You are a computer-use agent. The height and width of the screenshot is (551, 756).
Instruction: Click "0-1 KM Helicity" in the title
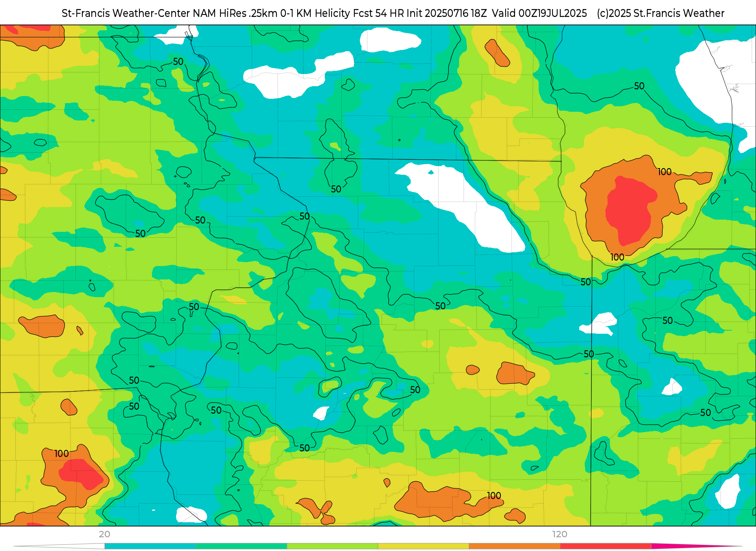(315, 13)
